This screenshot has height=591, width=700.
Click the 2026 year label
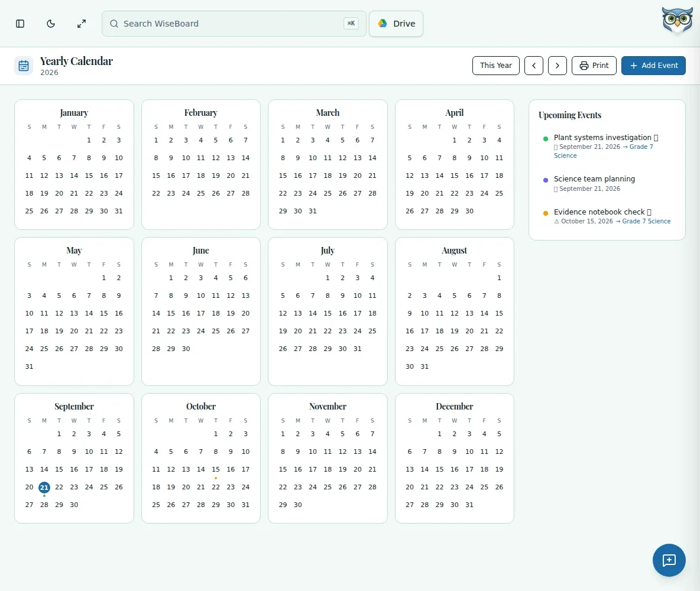pyautogui.click(x=49, y=73)
